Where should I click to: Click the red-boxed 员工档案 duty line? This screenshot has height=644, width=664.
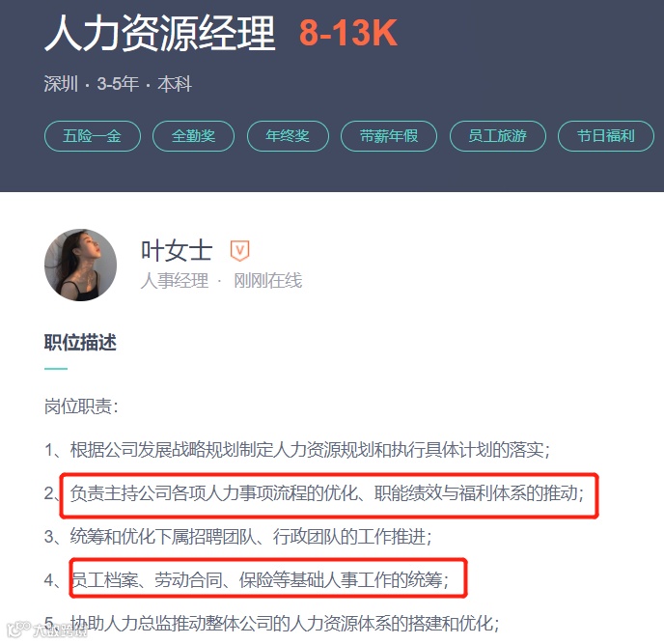[260, 579]
